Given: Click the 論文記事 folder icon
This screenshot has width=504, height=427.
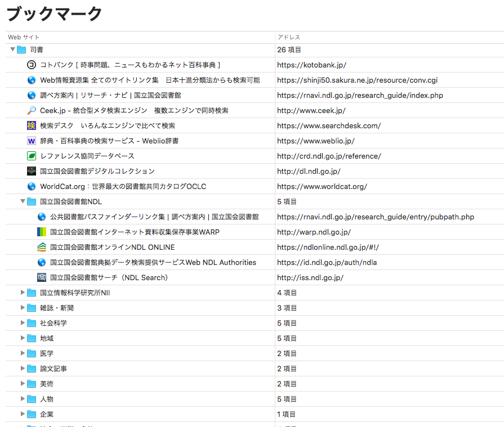Looking at the screenshot, I should coord(32,368).
